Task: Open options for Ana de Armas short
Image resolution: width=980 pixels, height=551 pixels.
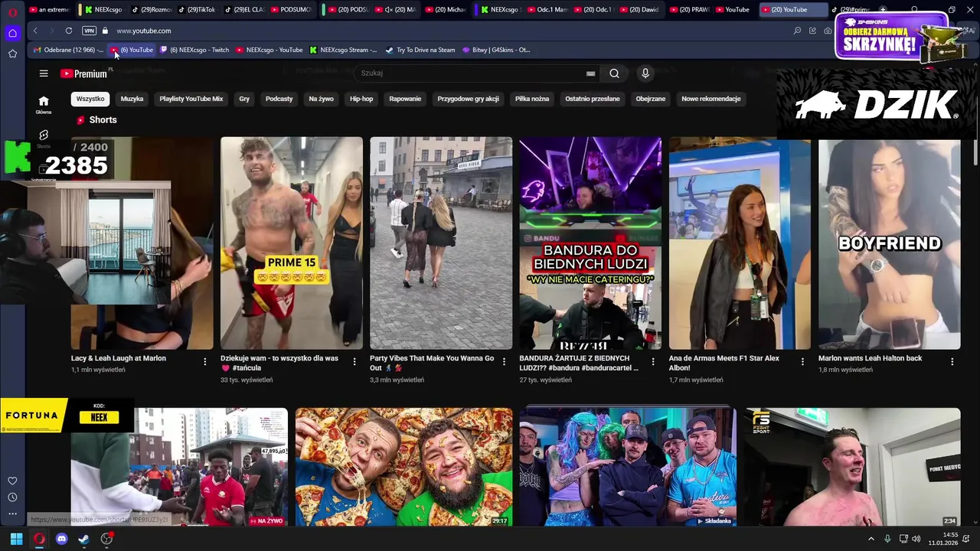Action: (x=802, y=361)
